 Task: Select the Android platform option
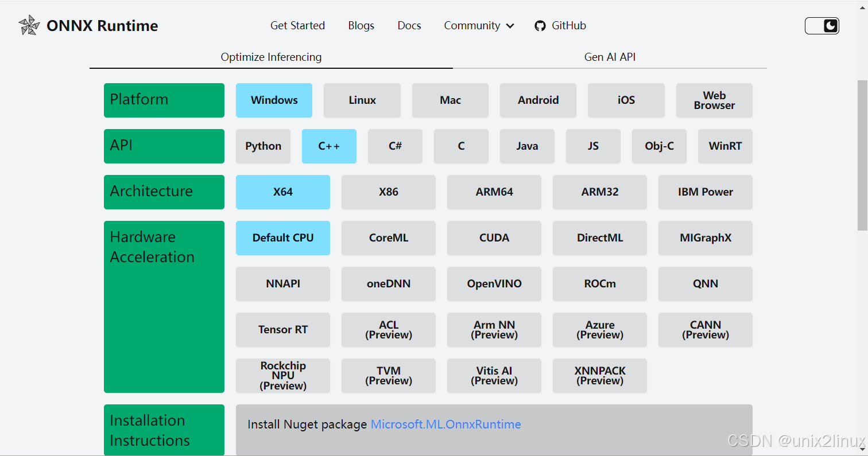click(x=538, y=100)
